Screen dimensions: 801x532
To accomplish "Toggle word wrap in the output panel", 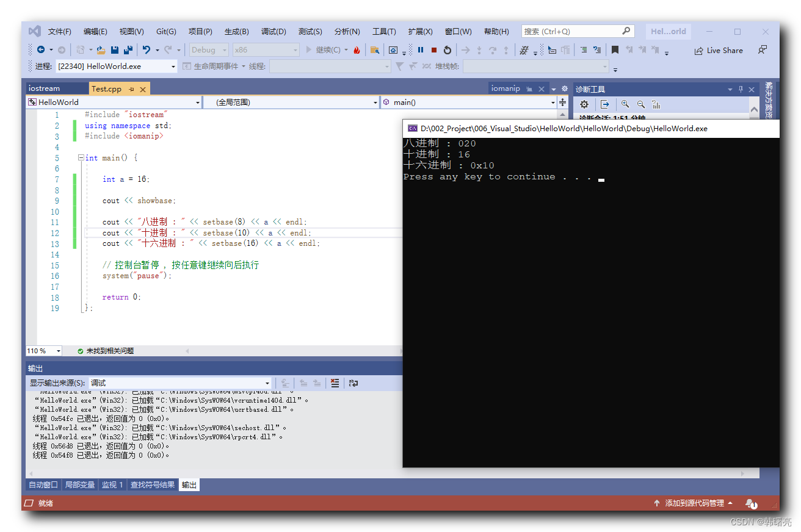I will [x=353, y=383].
